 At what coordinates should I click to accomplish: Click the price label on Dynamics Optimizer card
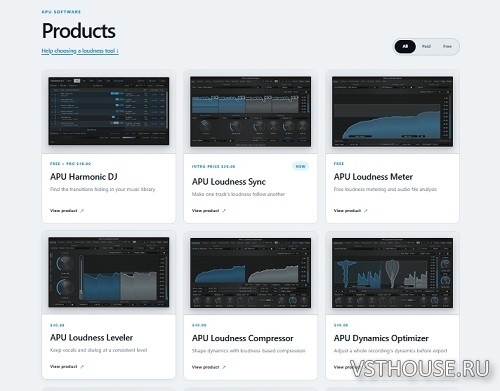[x=341, y=325]
